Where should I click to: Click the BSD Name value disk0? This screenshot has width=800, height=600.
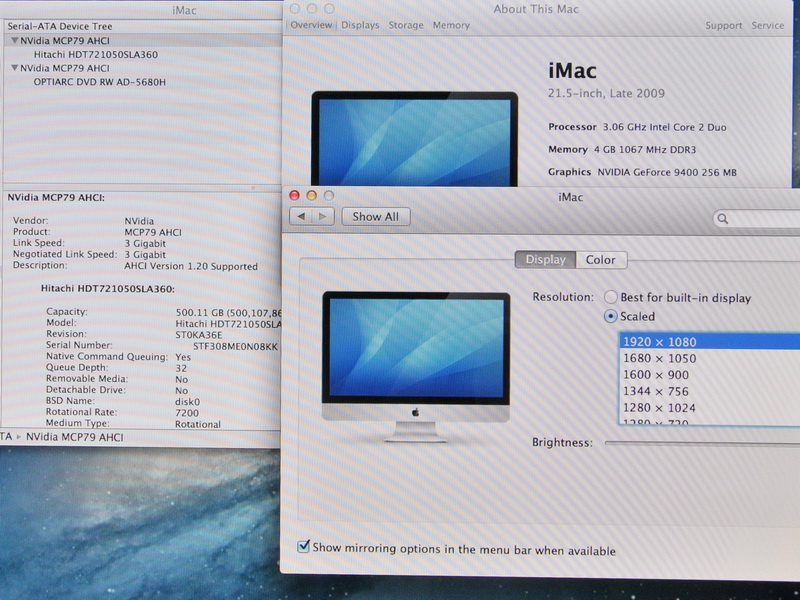click(187, 402)
